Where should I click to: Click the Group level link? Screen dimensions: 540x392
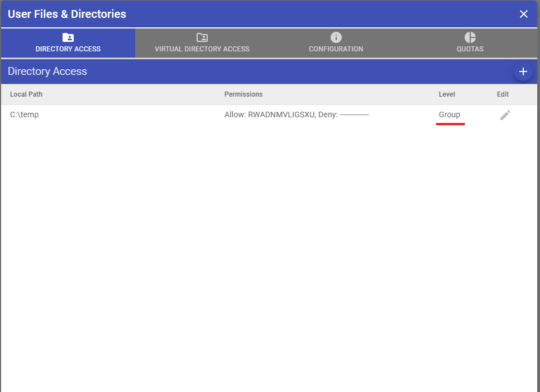click(450, 114)
